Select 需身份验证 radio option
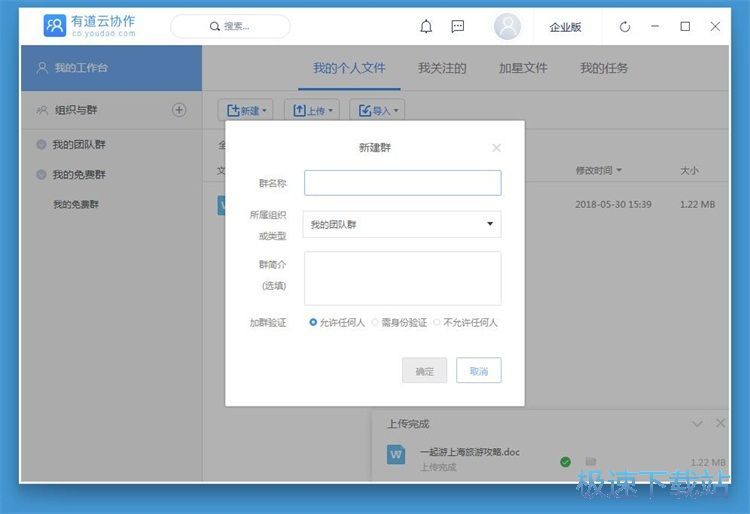750x514 pixels. pos(375,322)
